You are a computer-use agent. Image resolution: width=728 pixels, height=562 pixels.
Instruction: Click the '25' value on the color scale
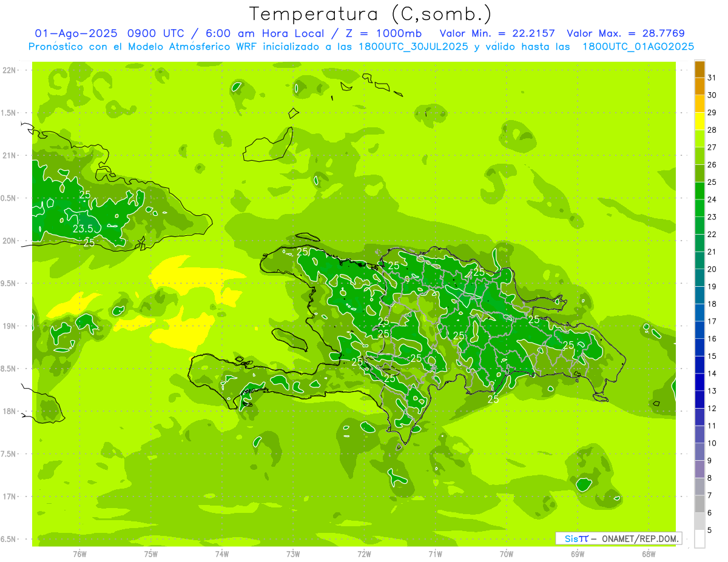(x=712, y=182)
